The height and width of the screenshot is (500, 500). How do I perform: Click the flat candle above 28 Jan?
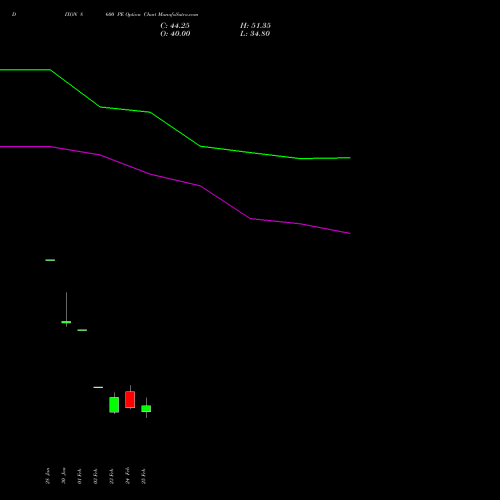click(x=50, y=260)
